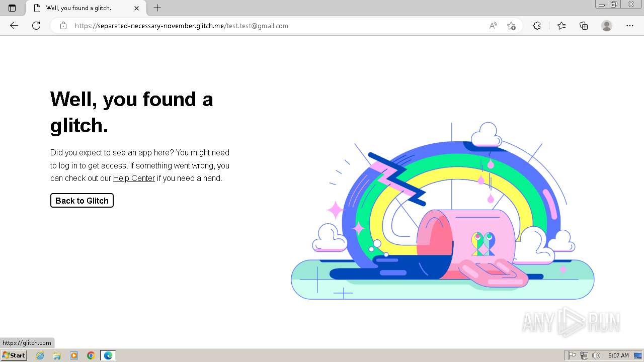This screenshot has height=362, width=644.
Task: Open media player taskbar icon
Action: 74,355
